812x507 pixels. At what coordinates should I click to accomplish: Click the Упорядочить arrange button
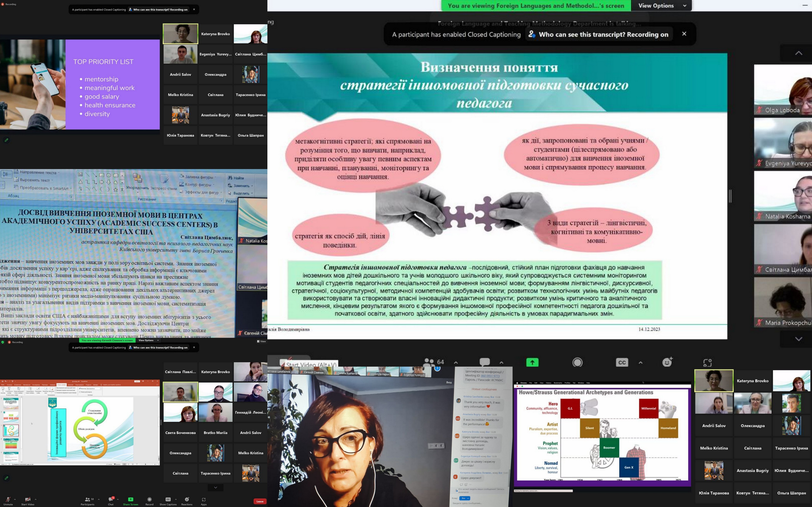(137, 181)
